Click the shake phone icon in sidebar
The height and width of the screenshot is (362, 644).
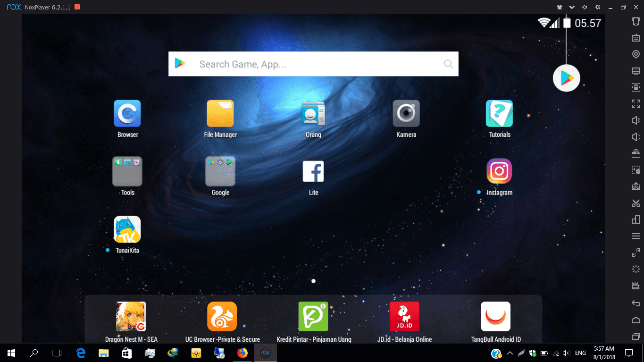[x=636, y=21]
